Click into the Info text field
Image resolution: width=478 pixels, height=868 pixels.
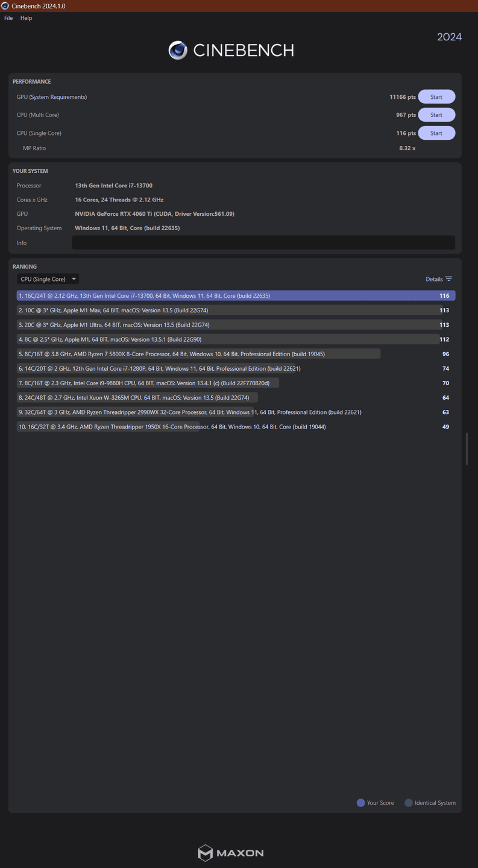coord(263,243)
